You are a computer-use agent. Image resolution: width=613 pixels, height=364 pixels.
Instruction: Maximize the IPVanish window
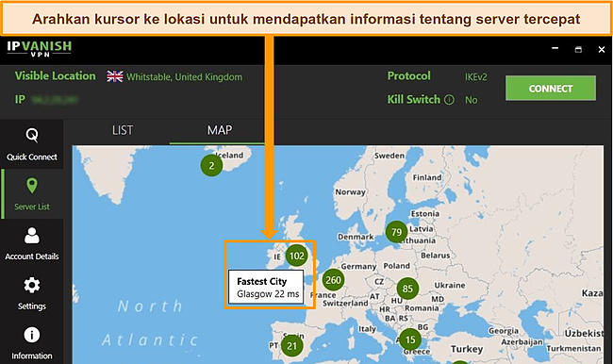(x=578, y=49)
